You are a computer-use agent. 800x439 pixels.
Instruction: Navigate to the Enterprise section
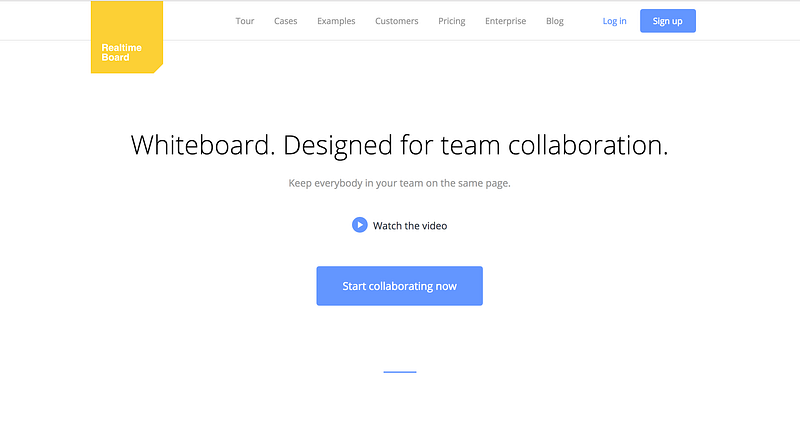pos(505,21)
